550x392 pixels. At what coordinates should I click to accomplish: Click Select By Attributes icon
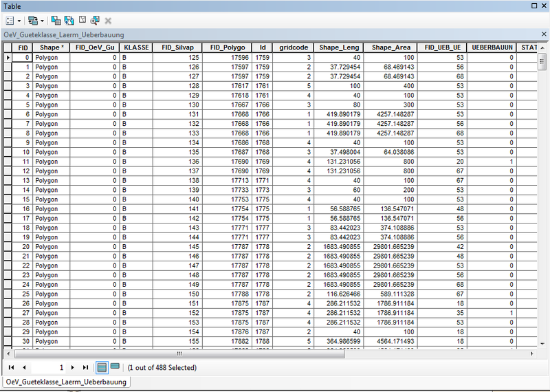point(55,21)
